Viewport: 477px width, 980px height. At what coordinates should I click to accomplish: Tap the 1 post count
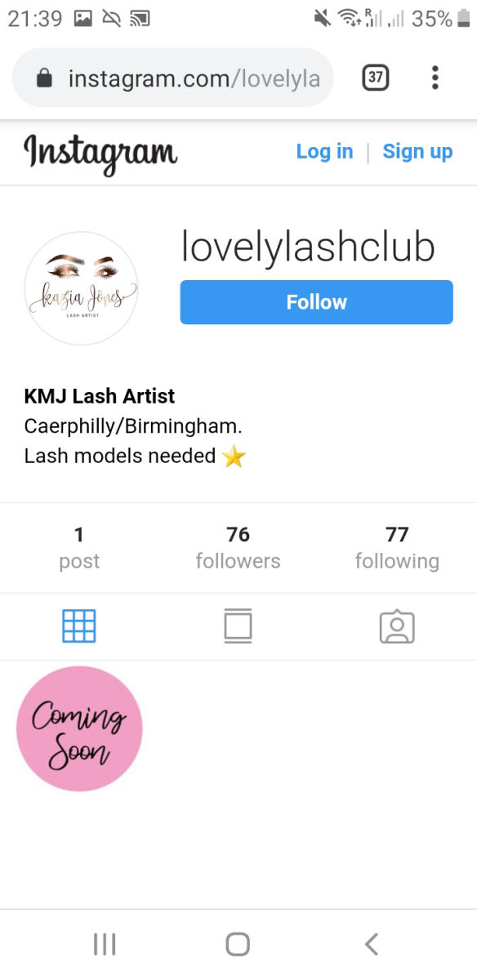click(79, 548)
